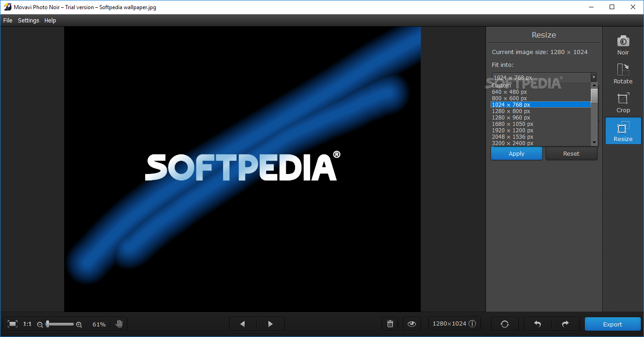Image resolution: width=644 pixels, height=337 pixels.
Task: Apply the resize settings
Action: 517,153
